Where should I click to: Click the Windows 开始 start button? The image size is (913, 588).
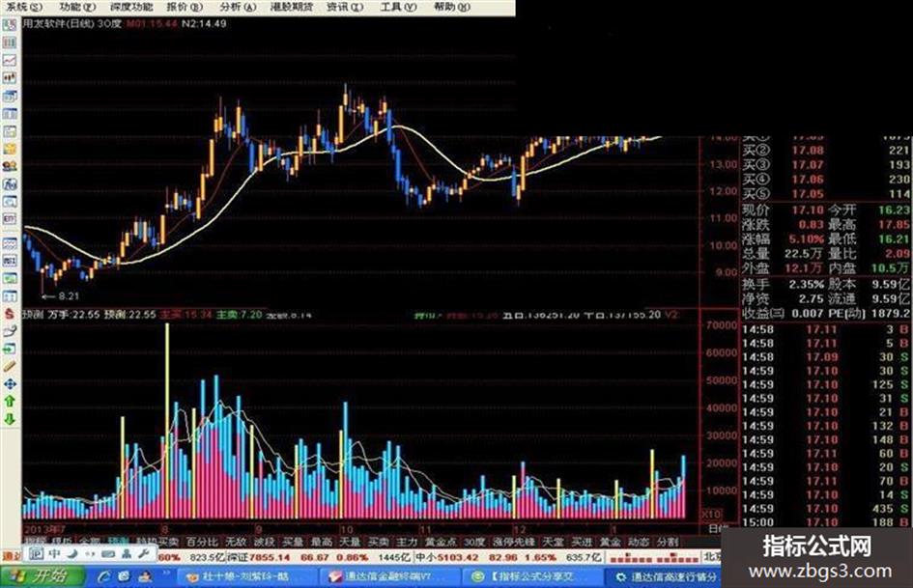pyautogui.click(x=41, y=576)
